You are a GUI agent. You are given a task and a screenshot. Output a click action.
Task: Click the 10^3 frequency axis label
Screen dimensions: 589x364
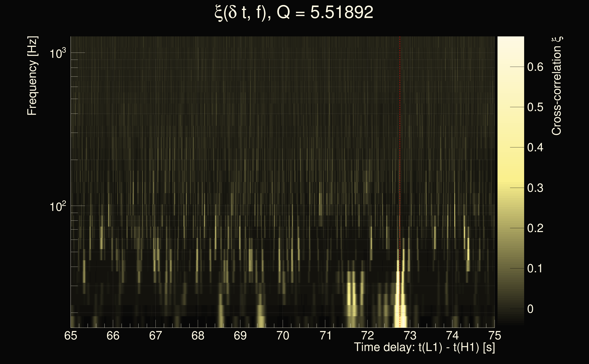pyautogui.click(x=58, y=53)
